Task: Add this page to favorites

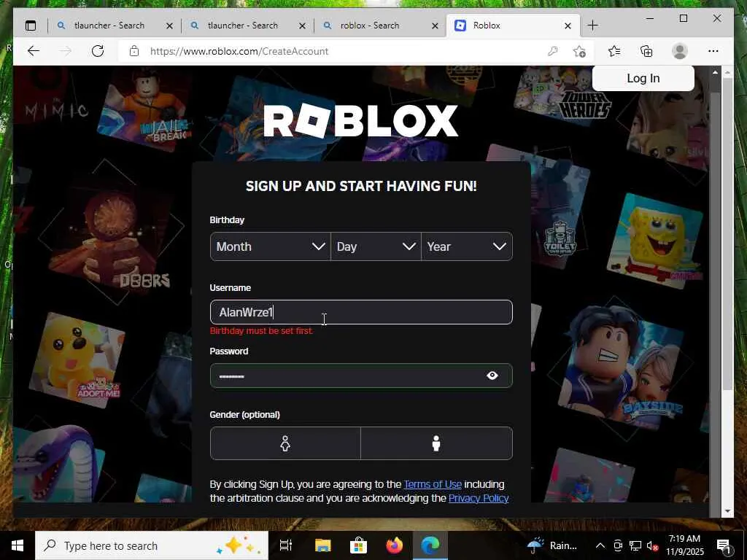Action: pos(579,51)
